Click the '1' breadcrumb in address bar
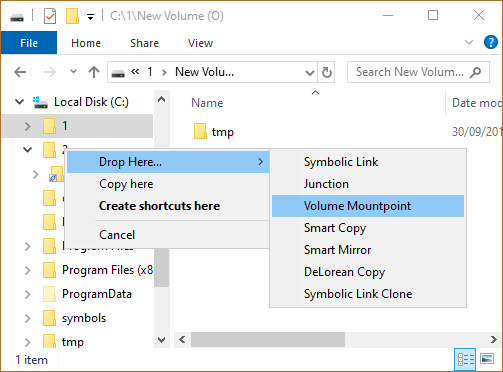Viewport: 503px width, 372px height. click(x=150, y=72)
